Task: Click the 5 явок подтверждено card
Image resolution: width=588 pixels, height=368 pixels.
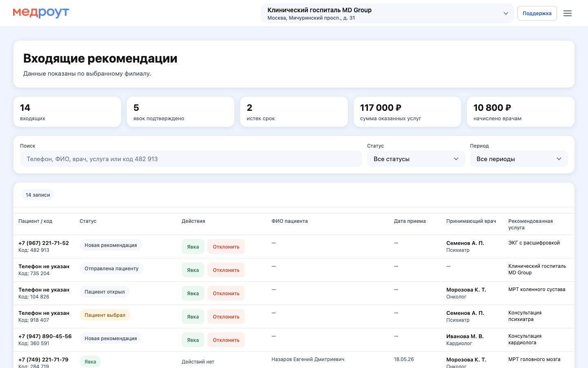Action: (x=180, y=112)
